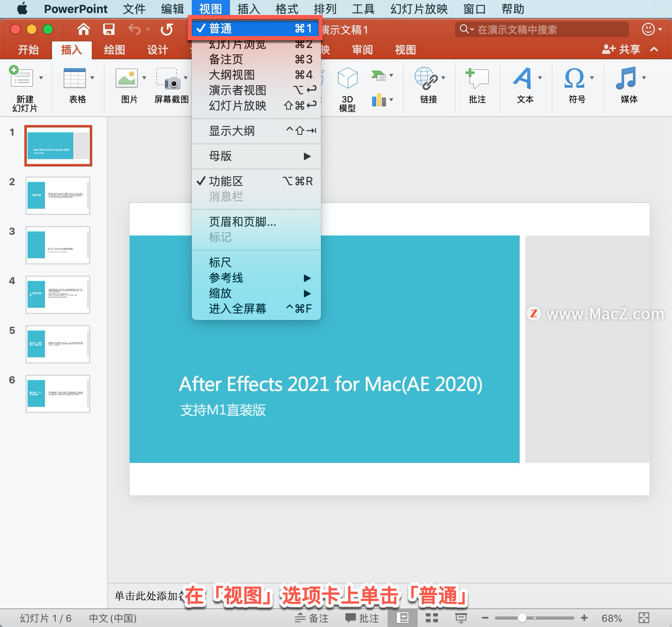Select 进入全屏幕 full screen menu item

tap(256, 309)
